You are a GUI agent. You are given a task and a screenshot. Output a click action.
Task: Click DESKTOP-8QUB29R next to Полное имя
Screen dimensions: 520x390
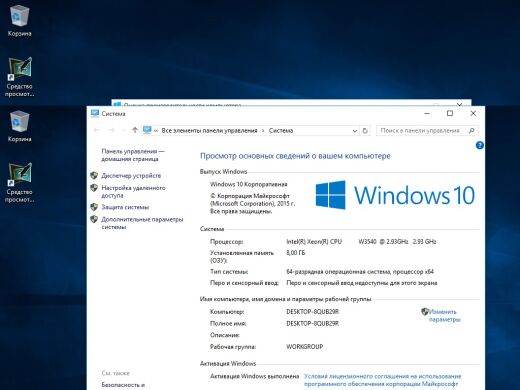click(x=312, y=323)
